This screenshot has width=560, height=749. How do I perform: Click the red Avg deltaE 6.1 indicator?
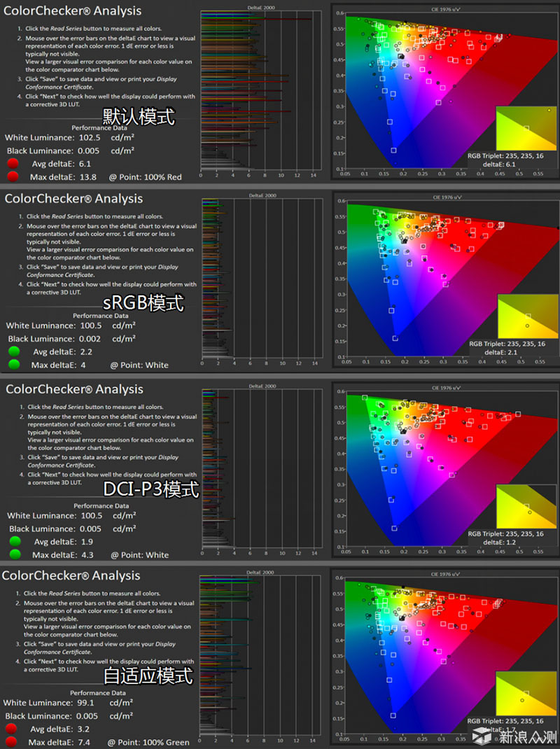click(13, 164)
